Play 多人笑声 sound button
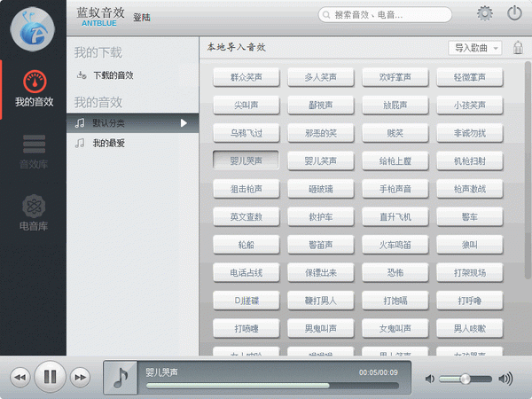 tap(321, 77)
